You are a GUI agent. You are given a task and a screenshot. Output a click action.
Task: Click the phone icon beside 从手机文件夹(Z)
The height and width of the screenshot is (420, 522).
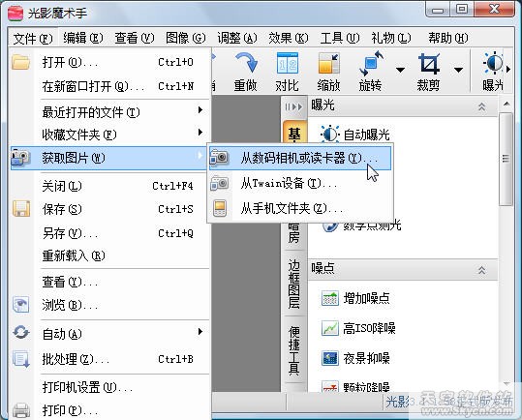[220, 208]
